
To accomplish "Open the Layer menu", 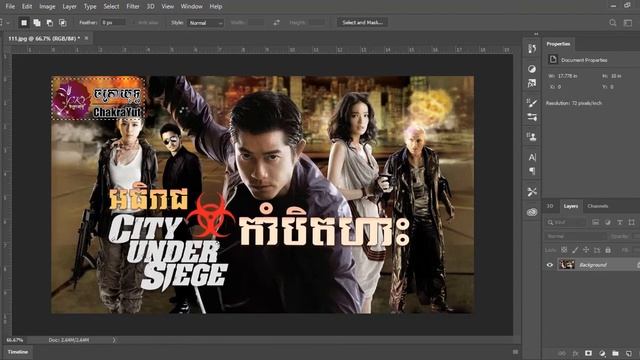I will [69, 7].
